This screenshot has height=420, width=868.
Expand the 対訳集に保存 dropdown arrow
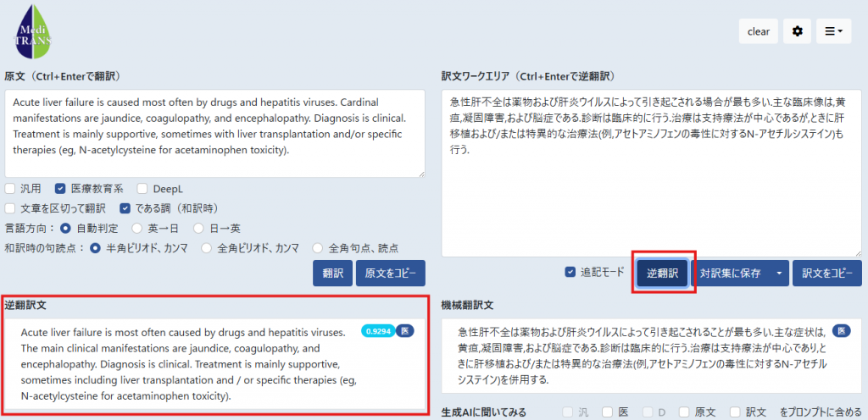click(780, 273)
